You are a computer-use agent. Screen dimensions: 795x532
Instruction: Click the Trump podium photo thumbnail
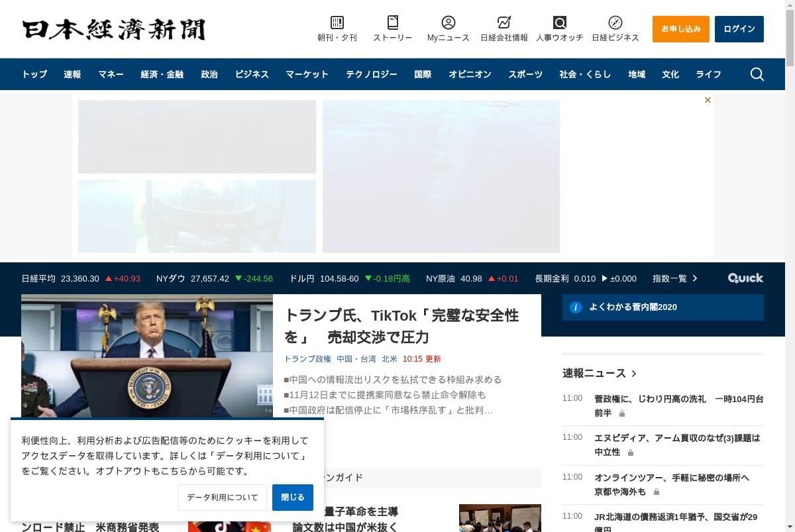click(147, 356)
